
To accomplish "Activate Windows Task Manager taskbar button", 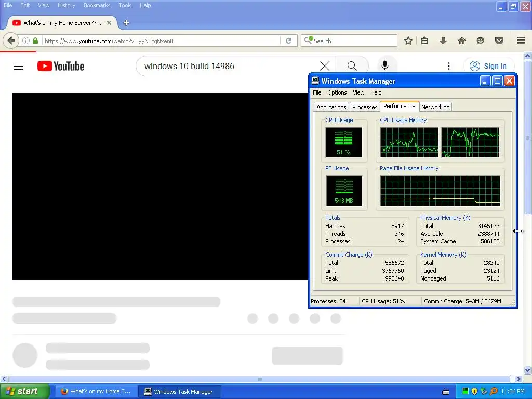I will (180, 392).
